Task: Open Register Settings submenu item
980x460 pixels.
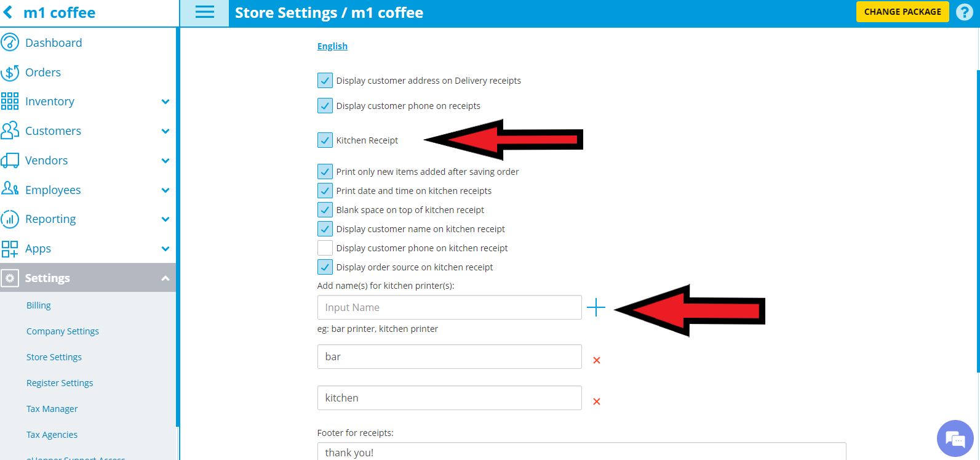Action: tap(60, 383)
